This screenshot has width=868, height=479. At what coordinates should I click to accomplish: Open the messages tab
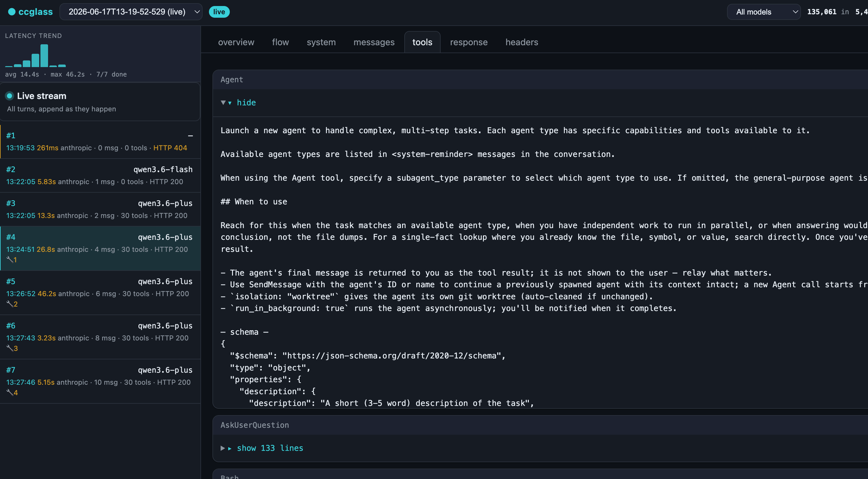tap(374, 42)
